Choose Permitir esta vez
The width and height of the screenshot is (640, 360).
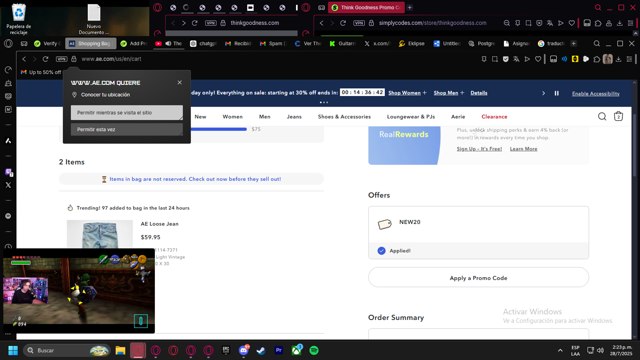pos(127,129)
